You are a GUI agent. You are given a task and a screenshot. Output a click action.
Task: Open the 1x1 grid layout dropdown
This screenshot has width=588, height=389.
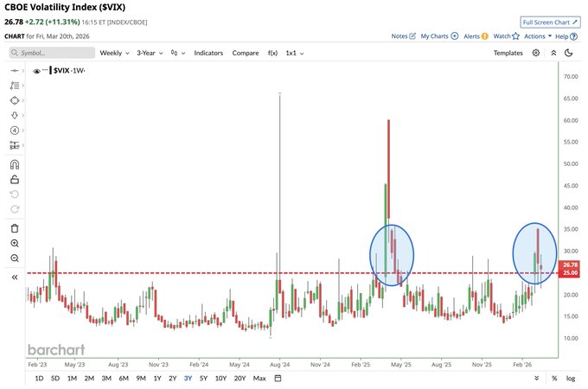tap(294, 53)
